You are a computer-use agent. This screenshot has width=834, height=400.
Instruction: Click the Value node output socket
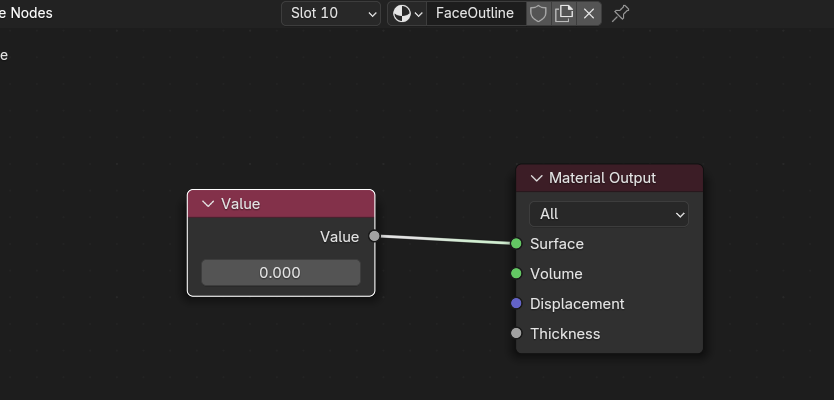(x=374, y=237)
